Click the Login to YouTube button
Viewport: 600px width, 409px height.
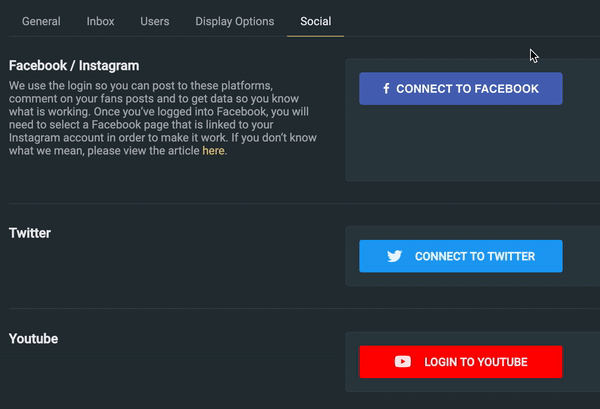[461, 362]
